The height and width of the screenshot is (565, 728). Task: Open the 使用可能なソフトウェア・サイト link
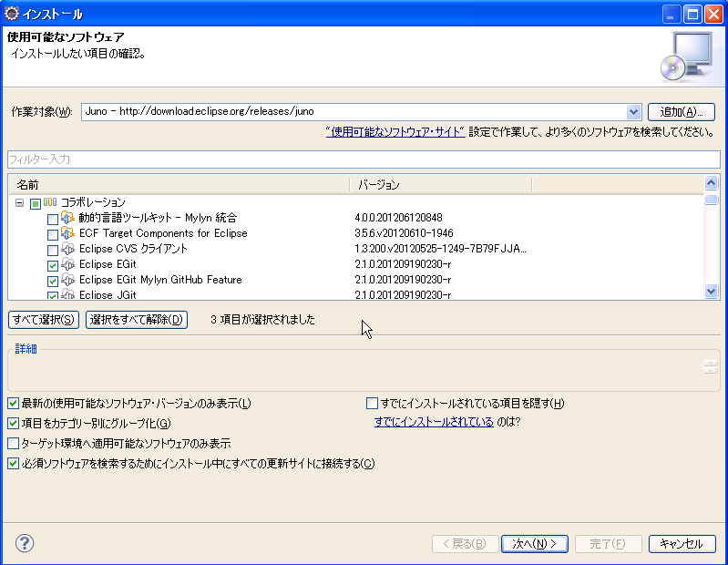pos(395,132)
